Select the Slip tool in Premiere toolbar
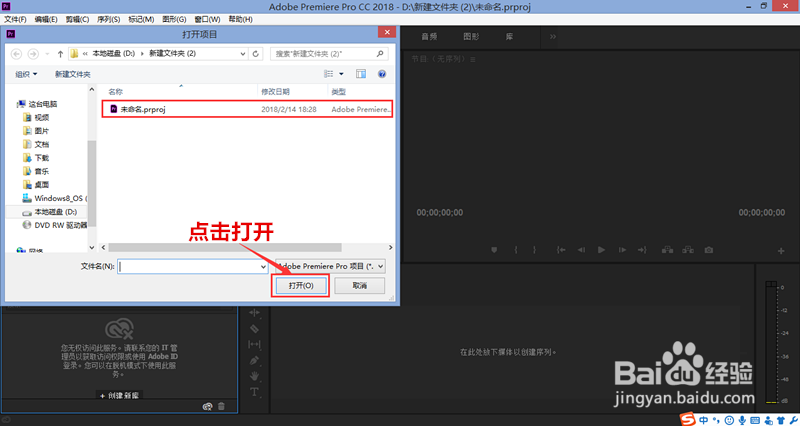800x426 pixels. click(254, 344)
